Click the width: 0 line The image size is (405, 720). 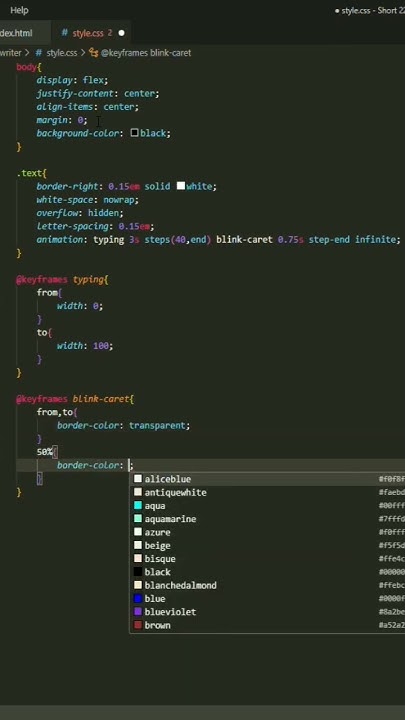tap(80, 306)
